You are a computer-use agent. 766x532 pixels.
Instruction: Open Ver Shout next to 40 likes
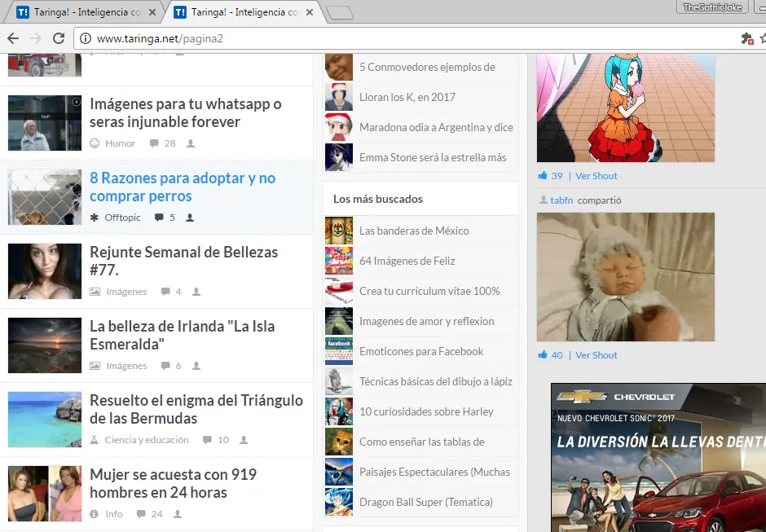click(596, 355)
